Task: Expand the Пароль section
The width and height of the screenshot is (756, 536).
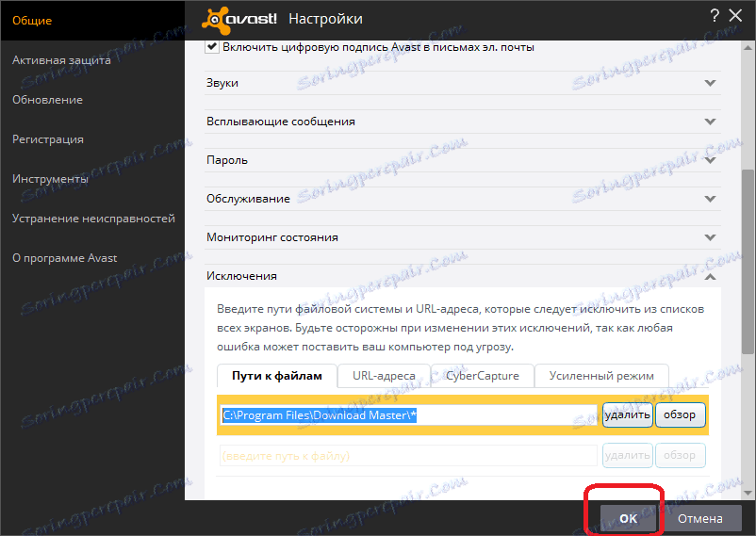Action: 463,160
